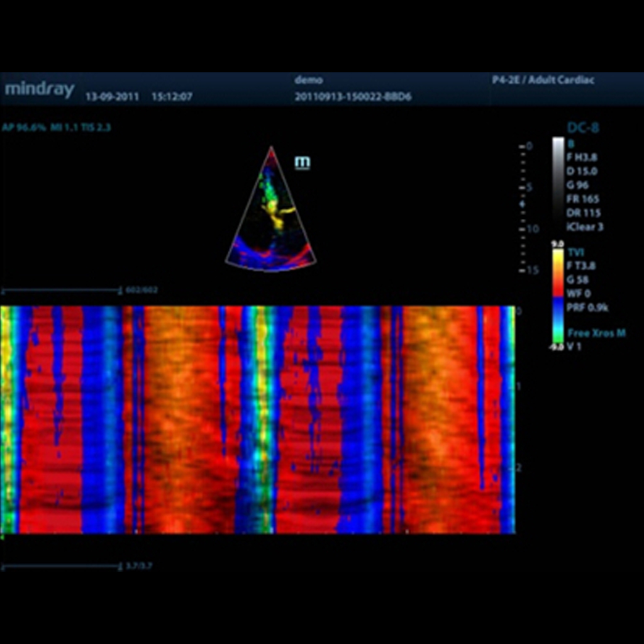Open the demo patient record
The width and height of the screenshot is (644, 644).
pyautogui.click(x=308, y=80)
